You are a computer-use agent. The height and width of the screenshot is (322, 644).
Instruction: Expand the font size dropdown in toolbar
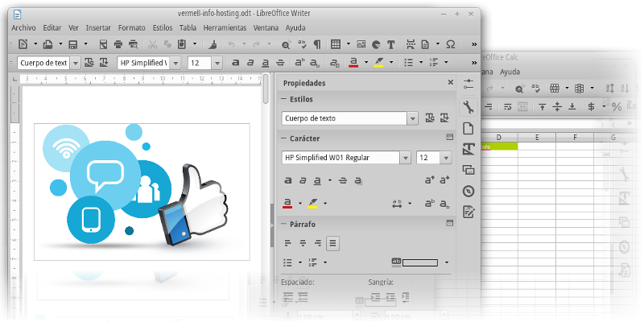pyautogui.click(x=217, y=64)
